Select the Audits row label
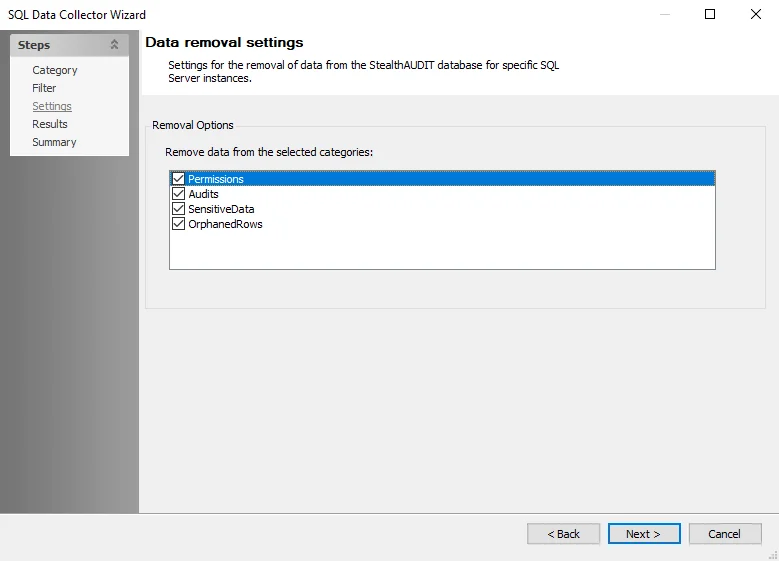779x561 pixels. point(203,194)
